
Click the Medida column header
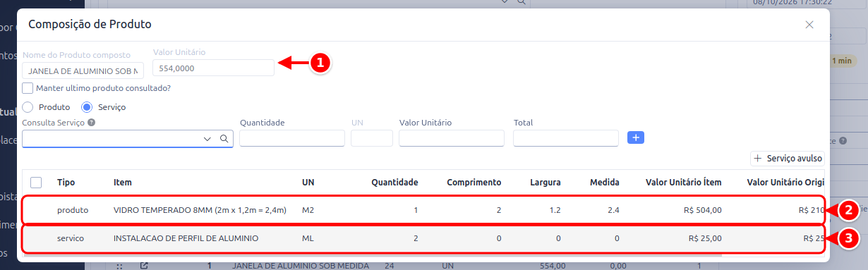[605, 183]
